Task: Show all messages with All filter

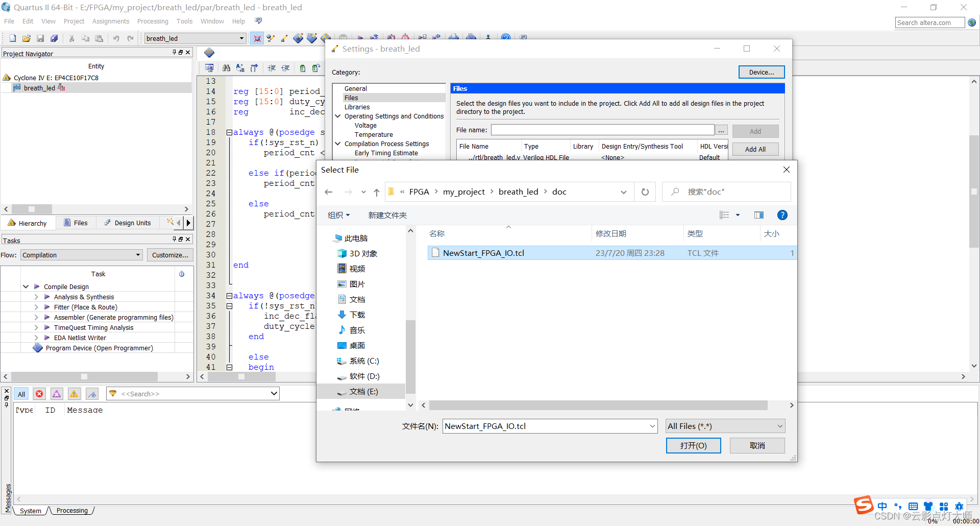Action: click(x=21, y=394)
